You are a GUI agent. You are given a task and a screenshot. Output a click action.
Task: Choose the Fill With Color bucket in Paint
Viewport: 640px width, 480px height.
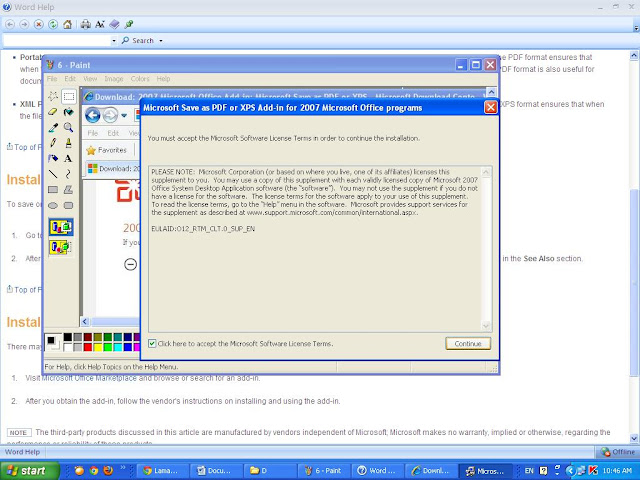tap(69, 112)
